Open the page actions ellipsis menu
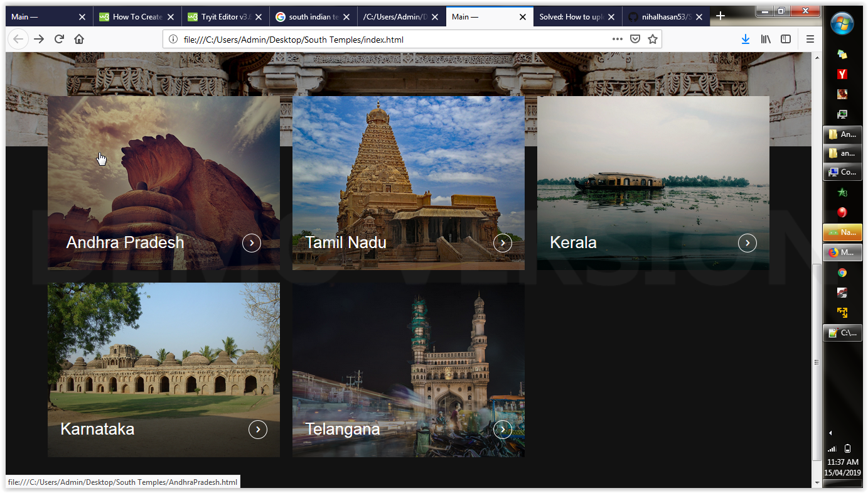Image resolution: width=868 pixels, height=493 pixels. coord(617,38)
